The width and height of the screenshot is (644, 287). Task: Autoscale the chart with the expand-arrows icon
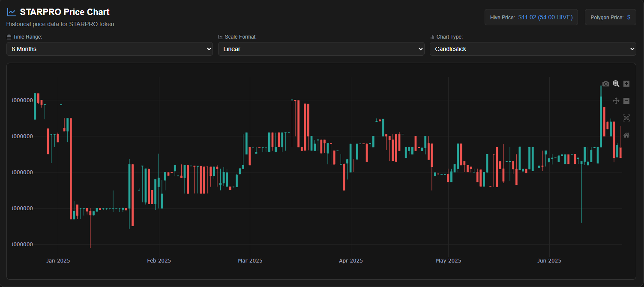pos(626,118)
